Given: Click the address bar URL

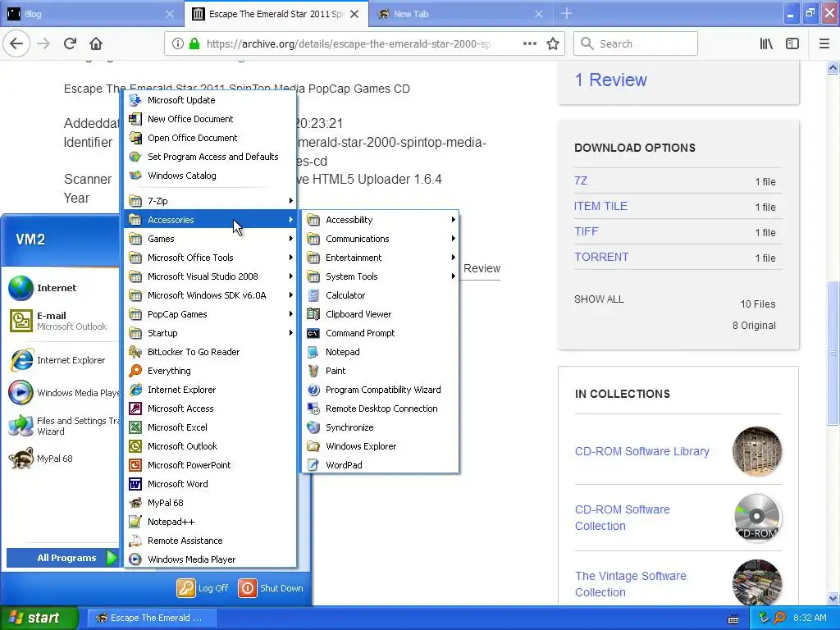Looking at the screenshot, I should [x=348, y=43].
